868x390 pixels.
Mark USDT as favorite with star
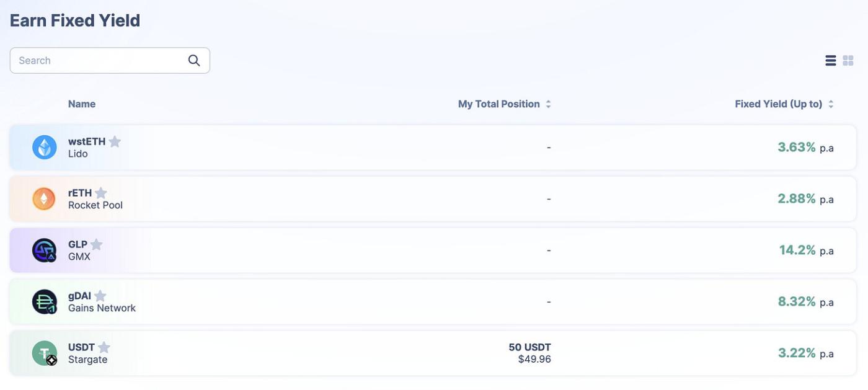104,347
